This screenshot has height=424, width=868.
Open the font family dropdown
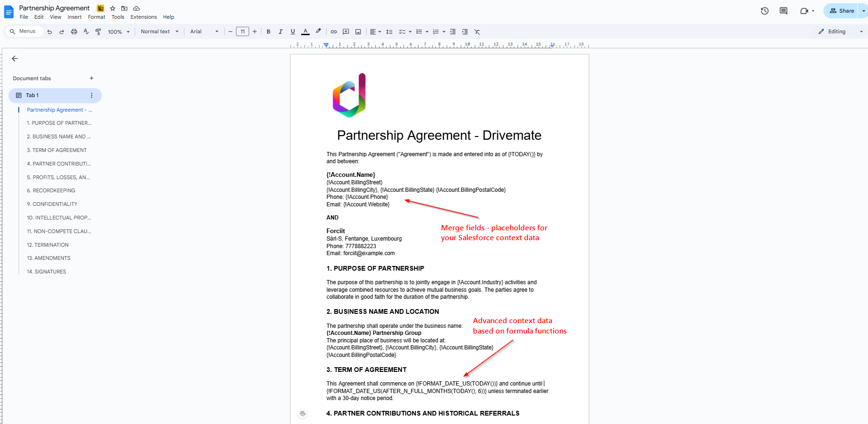pos(204,31)
